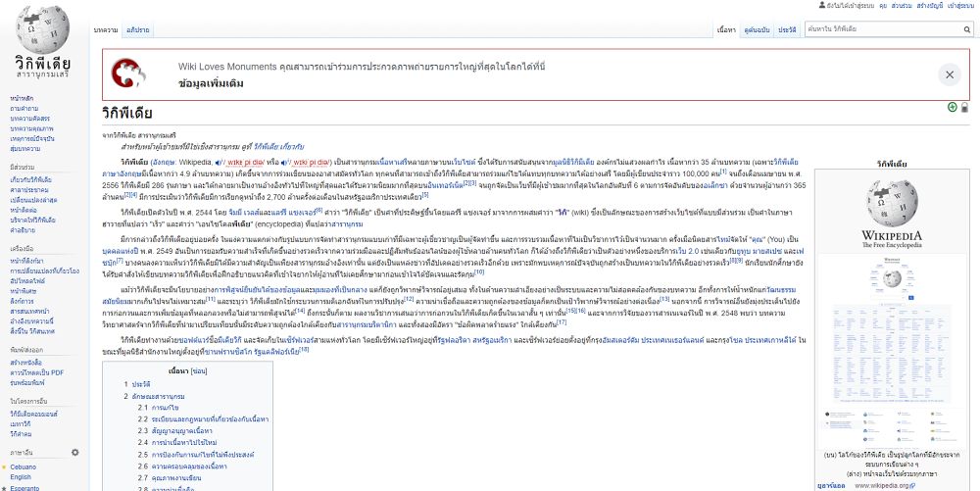The width and height of the screenshot is (980, 491).
Task: Open language settings gear icon
Action: (74, 453)
